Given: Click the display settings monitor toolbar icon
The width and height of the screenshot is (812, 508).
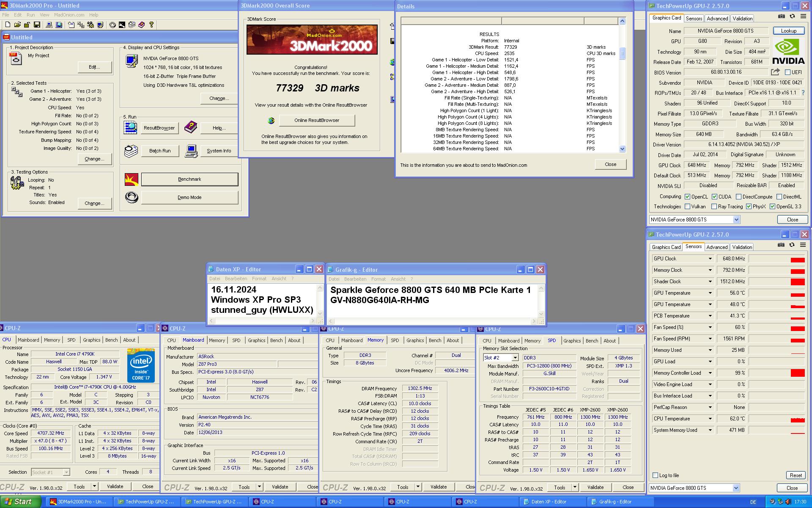Looking at the screenshot, I should click(100, 25).
